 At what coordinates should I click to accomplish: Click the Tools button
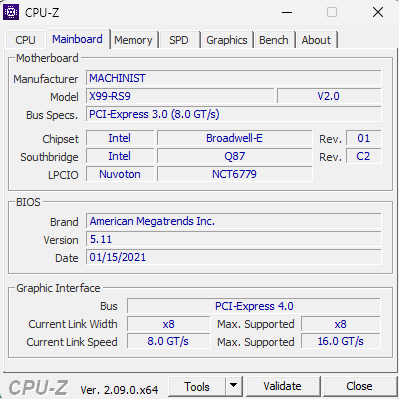click(x=197, y=386)
